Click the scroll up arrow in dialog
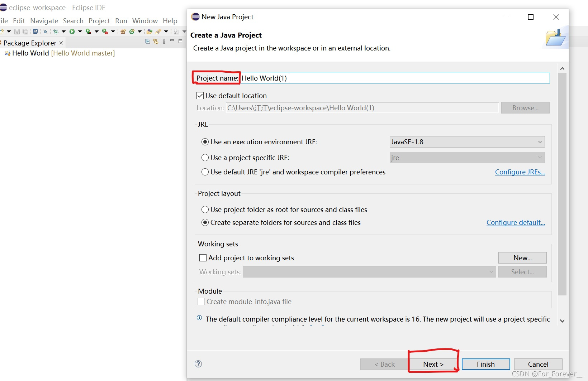The height and width of the screenshot is (381, 588). tap(562, 68)
